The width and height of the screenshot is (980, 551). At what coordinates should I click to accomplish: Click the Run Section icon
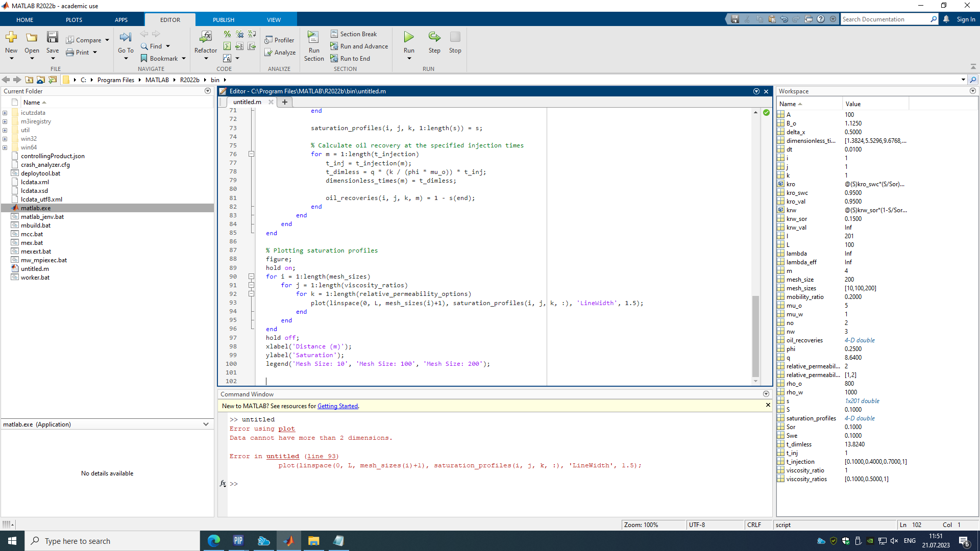click(313, 37)
